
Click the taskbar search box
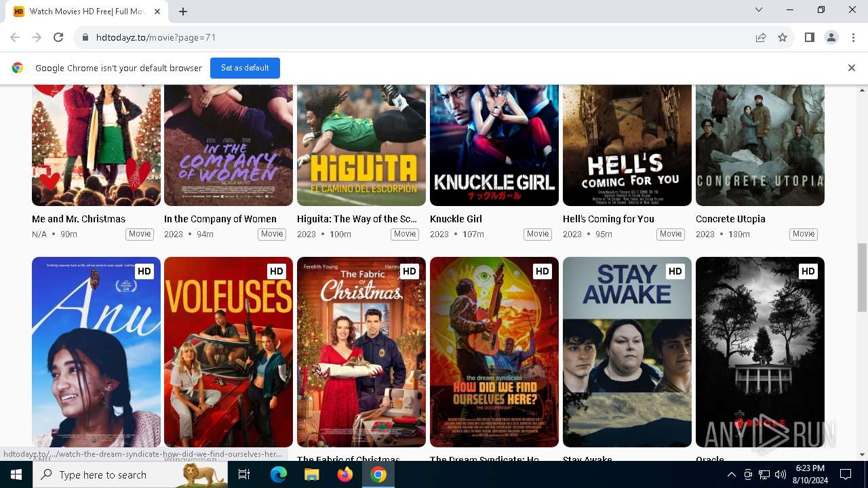click(x=132, y=474)
